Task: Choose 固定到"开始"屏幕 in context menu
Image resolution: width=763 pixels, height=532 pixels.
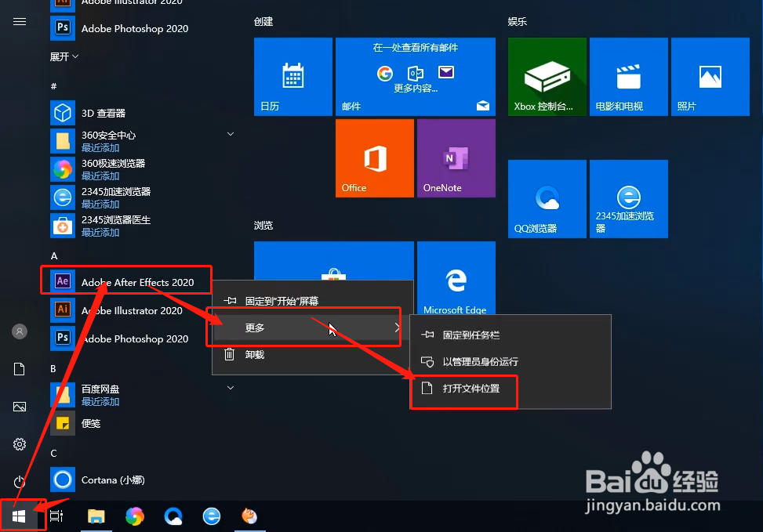Action: pyautogui.click(x=312, y=301)
